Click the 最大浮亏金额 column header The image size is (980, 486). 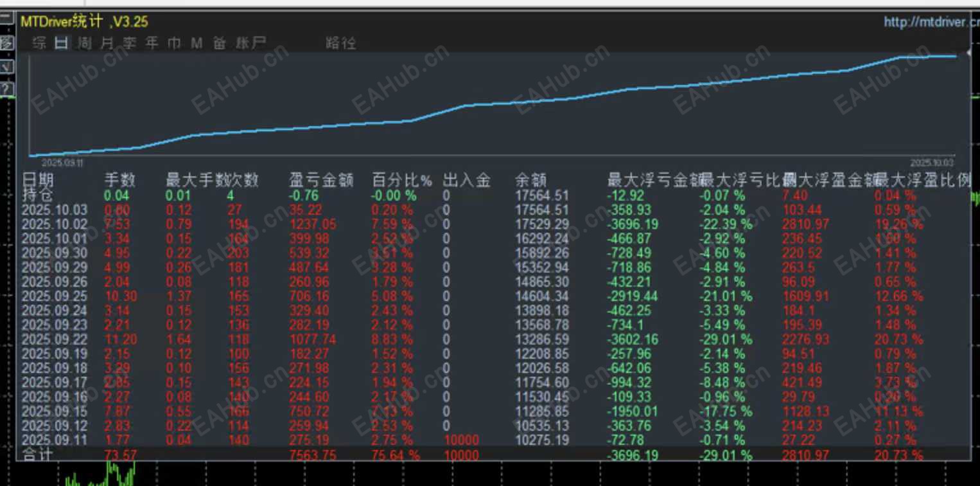(x=654, y=180)
